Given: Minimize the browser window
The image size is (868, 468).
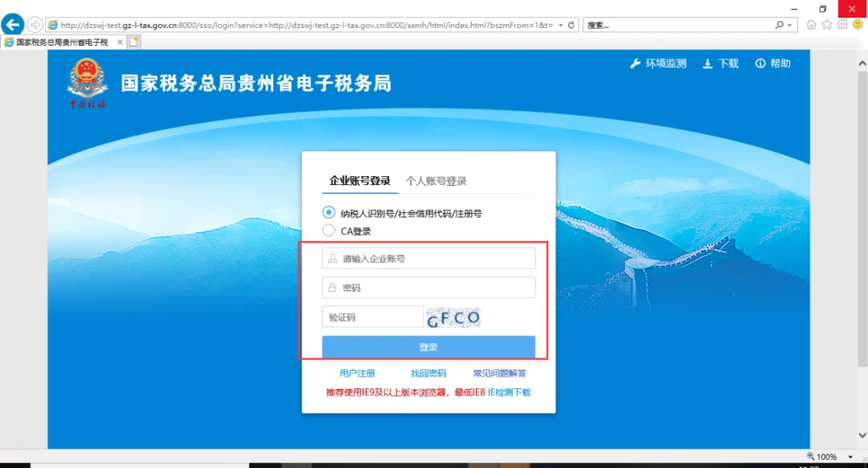Looking at the screenshot, I should click(794, 9).
